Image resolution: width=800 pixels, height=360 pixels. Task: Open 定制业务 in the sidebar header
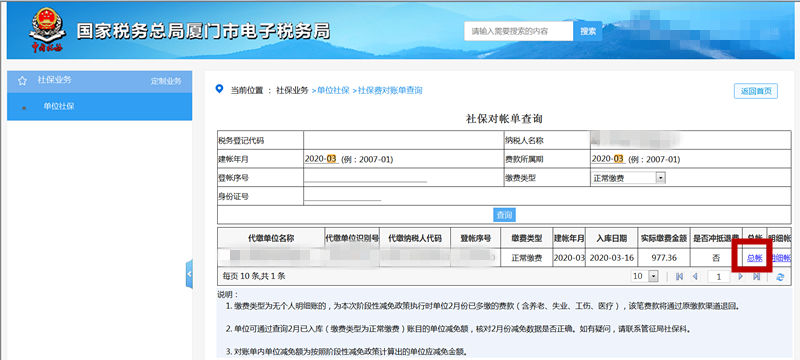click(166, 81)
